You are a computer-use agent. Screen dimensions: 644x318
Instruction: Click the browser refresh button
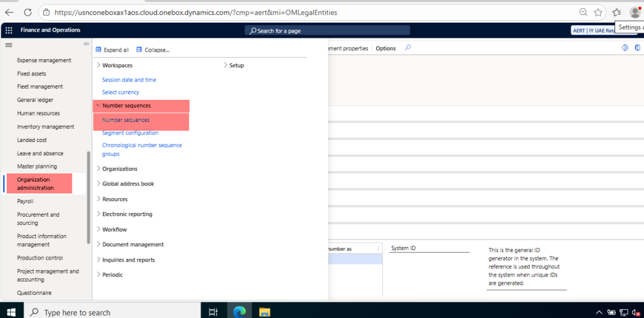click(x=28, y=12)
